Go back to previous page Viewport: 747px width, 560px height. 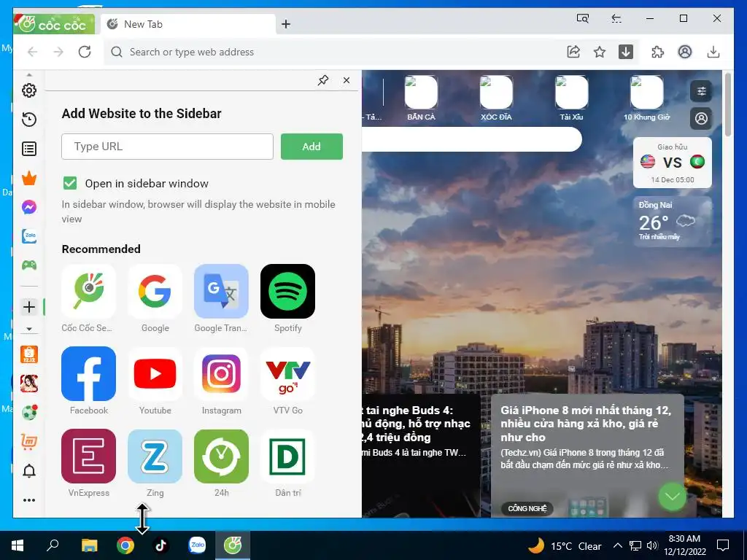tap(32, 52)
